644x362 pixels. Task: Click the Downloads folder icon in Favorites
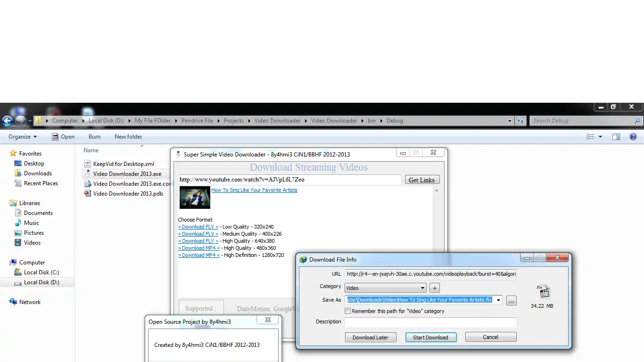click(x=18, y=173)
